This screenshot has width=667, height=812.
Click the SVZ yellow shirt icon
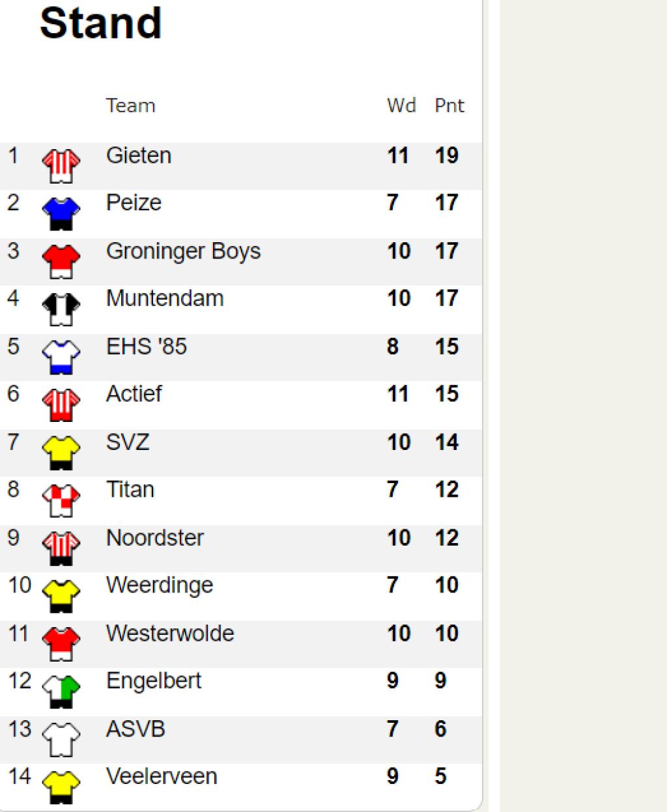(x=61, y=453)
